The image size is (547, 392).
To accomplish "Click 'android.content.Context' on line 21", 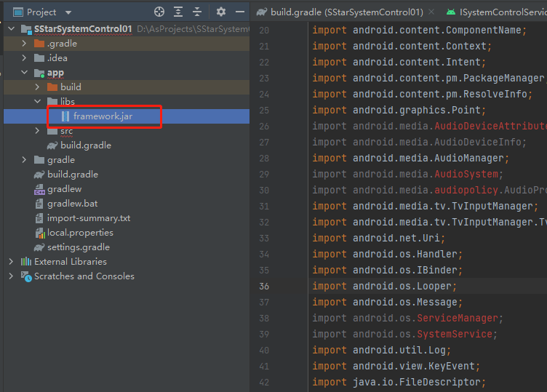I will point(420,46).
